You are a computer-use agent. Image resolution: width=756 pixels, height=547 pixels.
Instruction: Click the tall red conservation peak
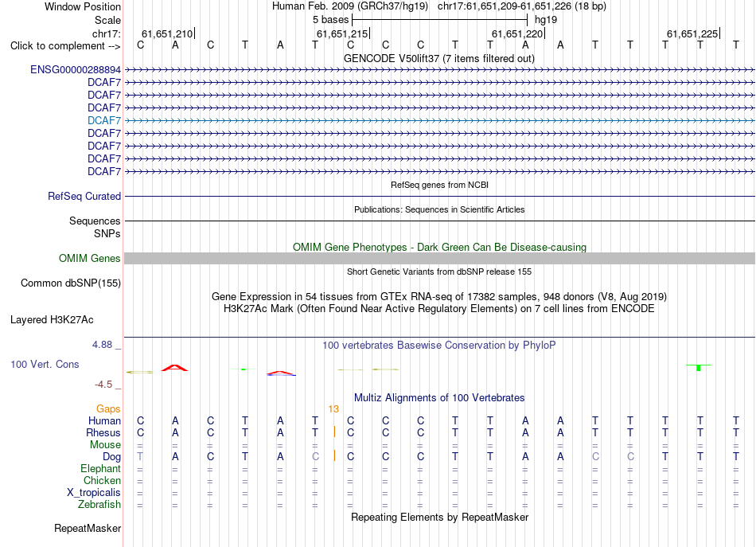click(x=174, y=368)
